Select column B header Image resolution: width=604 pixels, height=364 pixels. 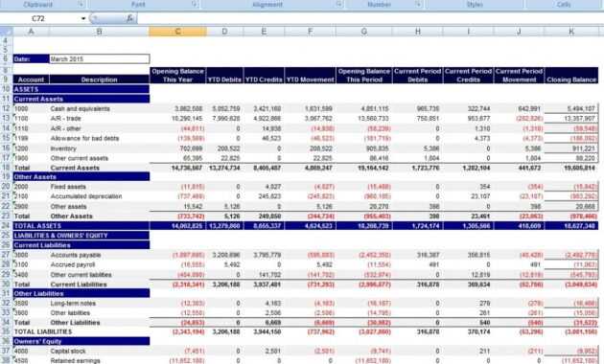coord(99,32)
